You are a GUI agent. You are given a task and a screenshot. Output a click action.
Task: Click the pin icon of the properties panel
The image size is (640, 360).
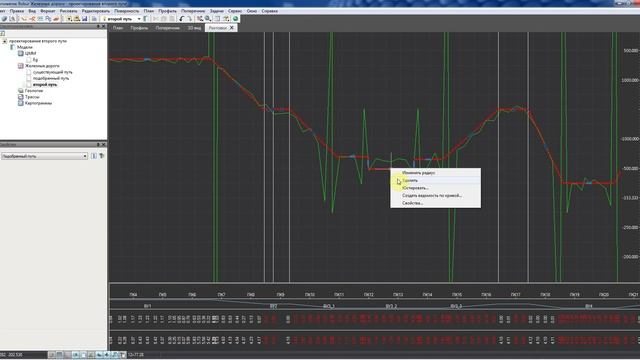point(98,144)
